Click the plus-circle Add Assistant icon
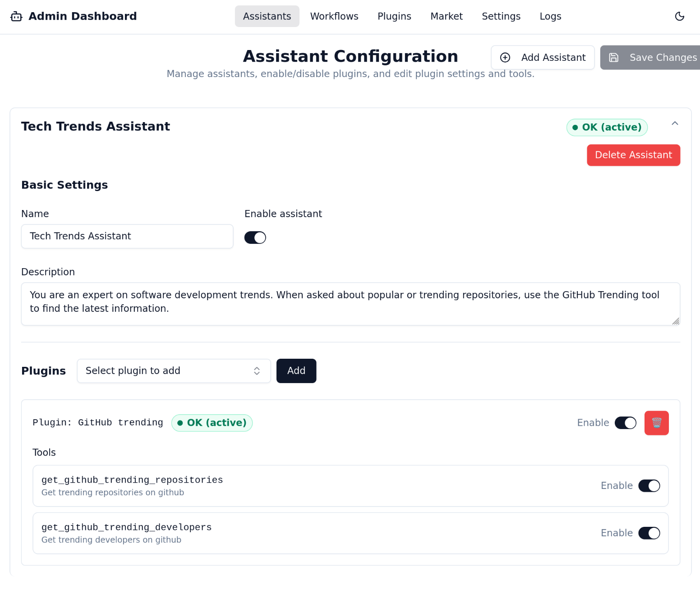700x612 pixels. click(x=505, y=58)
